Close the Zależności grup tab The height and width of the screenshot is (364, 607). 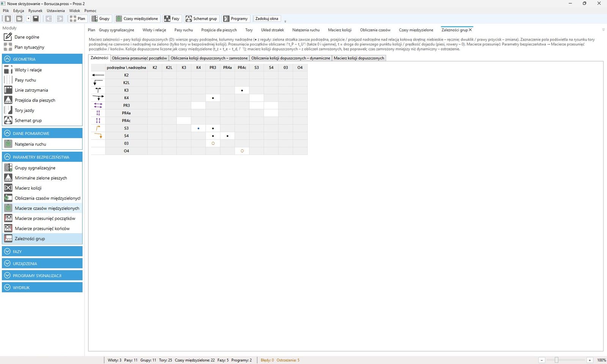pyautogui.click(x=470, y=30)
